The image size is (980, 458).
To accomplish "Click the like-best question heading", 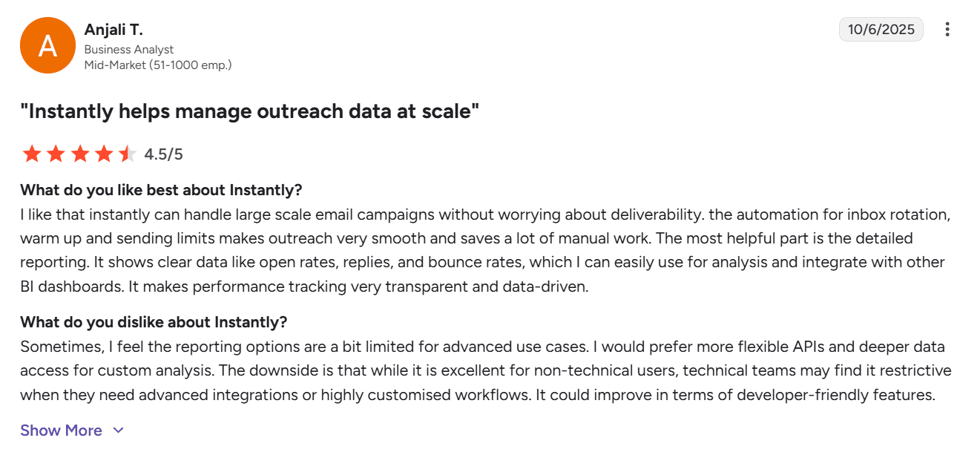I will (x=161, y=190).
